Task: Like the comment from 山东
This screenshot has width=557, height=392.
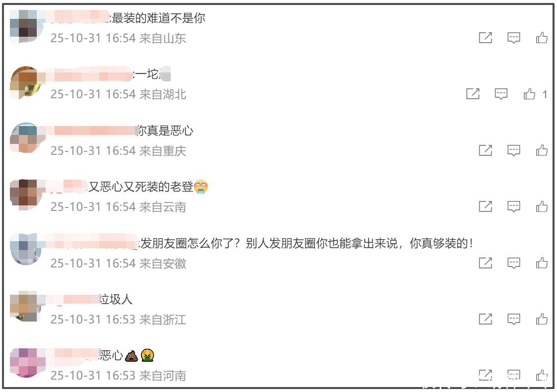Action: [542, 37]
